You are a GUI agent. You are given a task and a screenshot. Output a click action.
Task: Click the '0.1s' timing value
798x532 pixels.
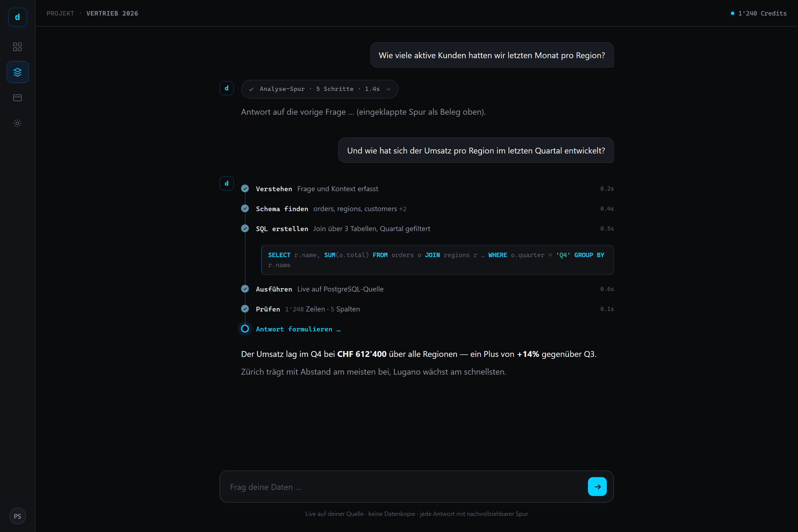(607, 309)
